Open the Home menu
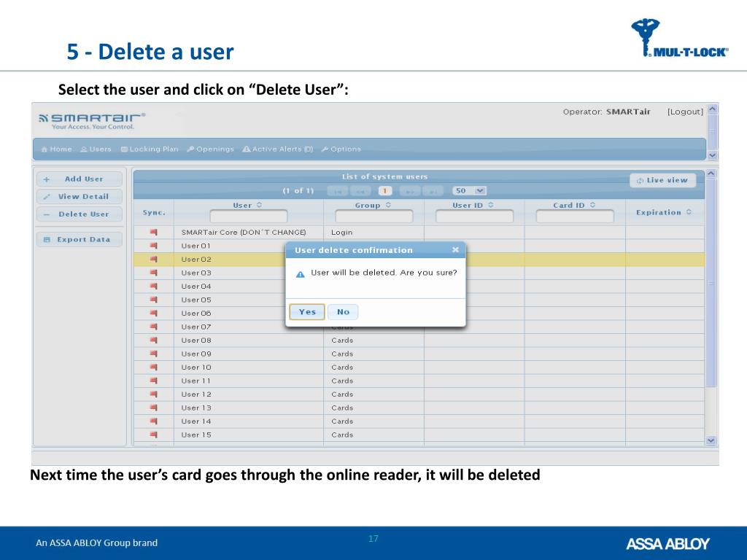The width and height of the screenshot is (747, 560). (57, 149)
